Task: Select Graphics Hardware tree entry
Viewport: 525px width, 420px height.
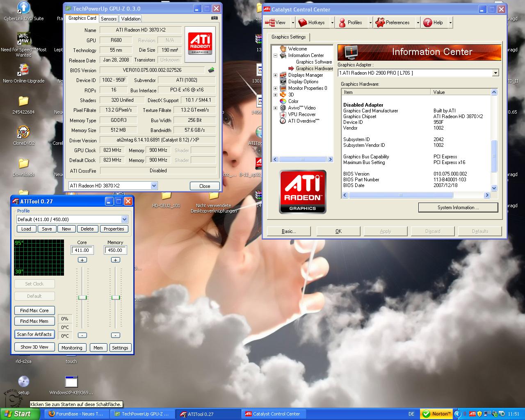Action: (x=315, y=68)
